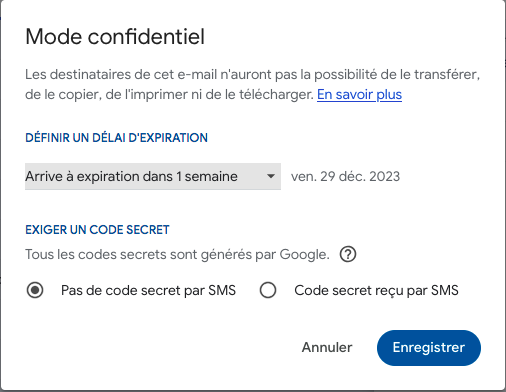Select the 'Code secret reçu par SMS' radio circle
Screen dimensions: 506x392
point(268,290)
